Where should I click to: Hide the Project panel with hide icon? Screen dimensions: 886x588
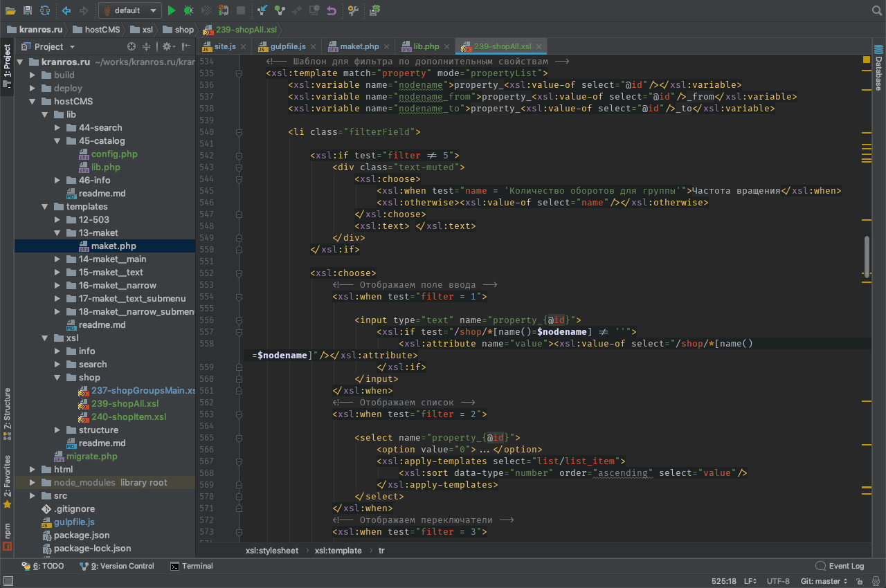click(186, 46)
